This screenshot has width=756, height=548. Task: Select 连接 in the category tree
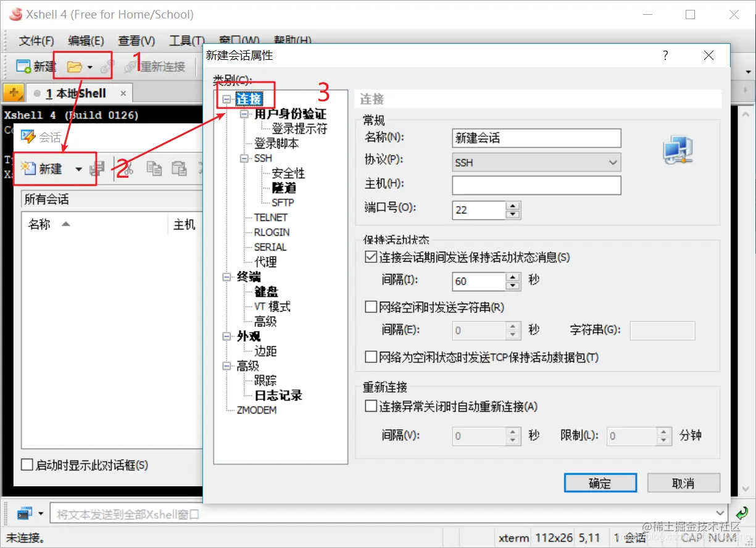coord(249,99)
